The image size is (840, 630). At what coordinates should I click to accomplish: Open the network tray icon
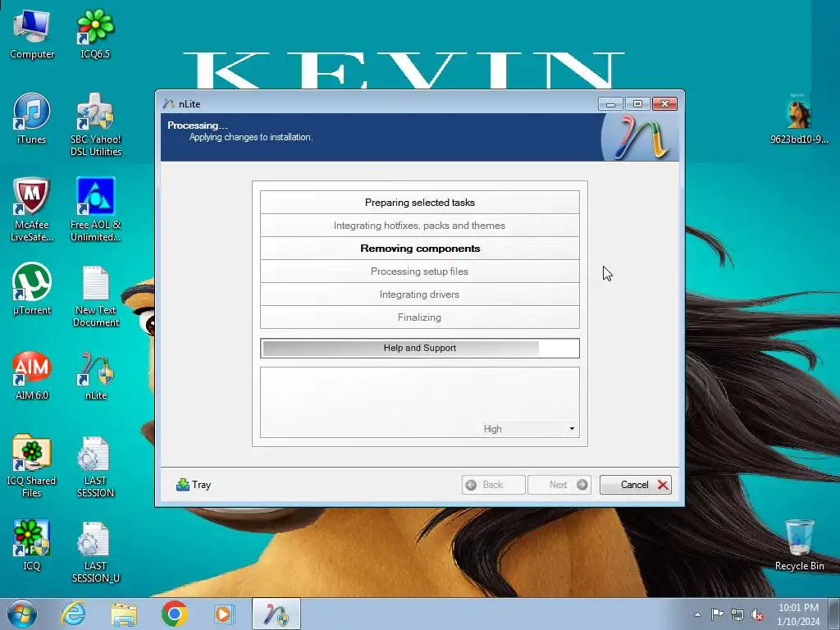pos(737,614)
